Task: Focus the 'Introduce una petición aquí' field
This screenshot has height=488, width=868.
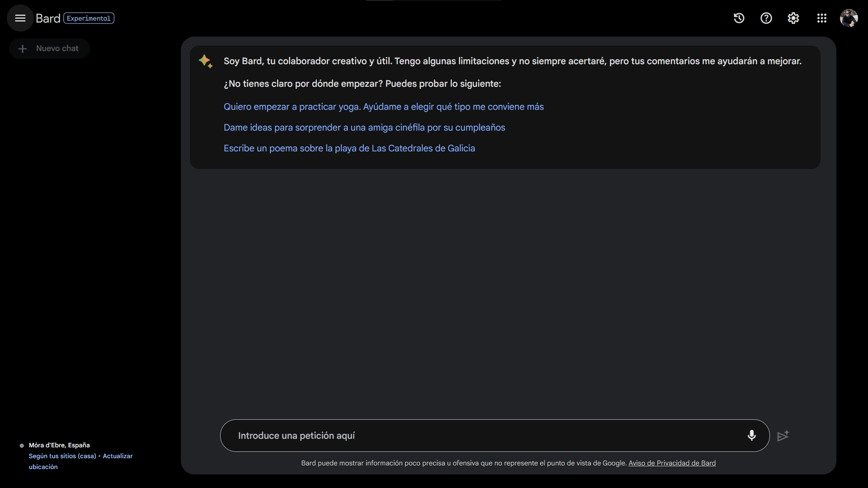Action: 495,436
